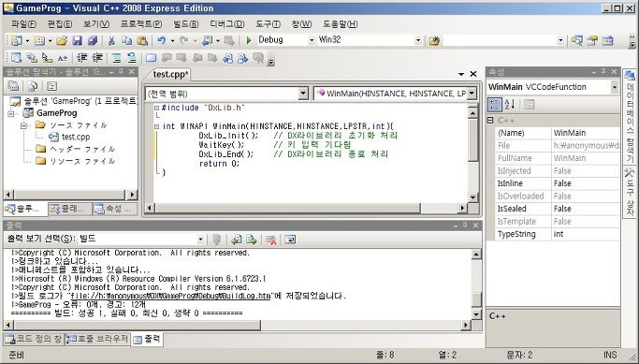Click the Add New Item toolbar icon
Screen dimensions: 639x364
pos(39,40)
